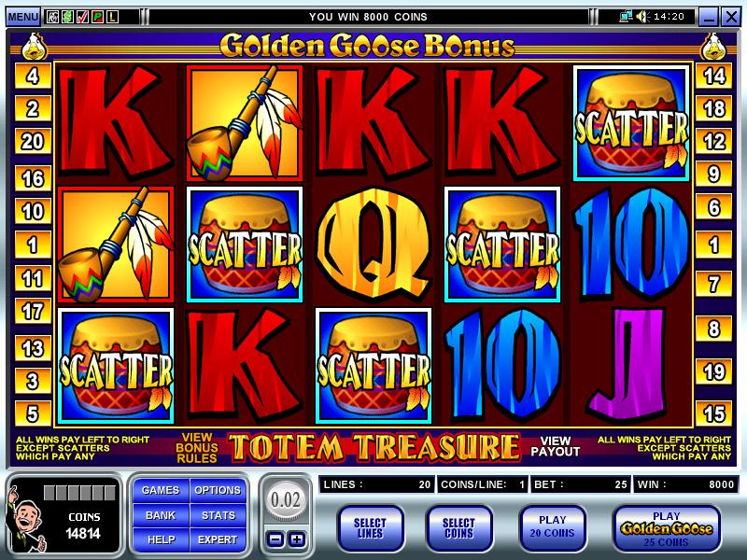Open the STATS window
The width and height of the screenshot is (747, 560).
pyautogui.click(x=218, y=515)
